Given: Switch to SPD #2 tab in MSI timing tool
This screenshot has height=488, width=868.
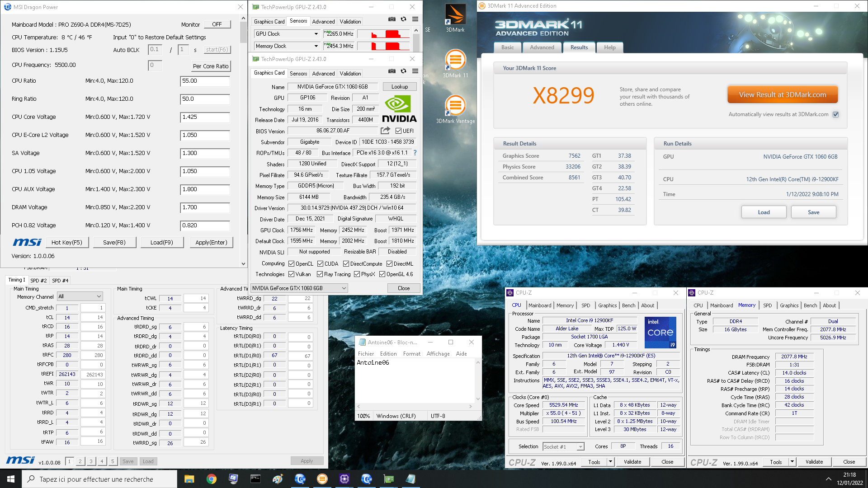Looking at the screenshot, I should pyautogui.click(x=38, y=281).
